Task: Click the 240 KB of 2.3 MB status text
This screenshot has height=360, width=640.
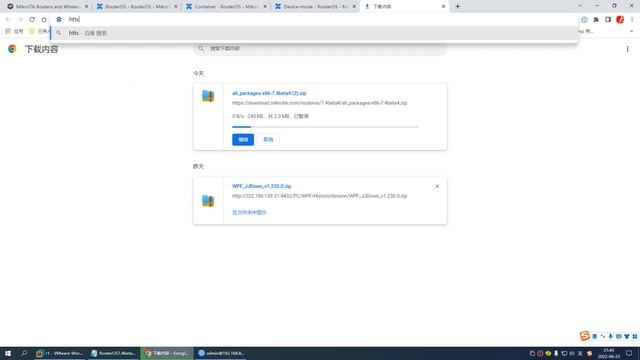Action: [x=270, y=116]
